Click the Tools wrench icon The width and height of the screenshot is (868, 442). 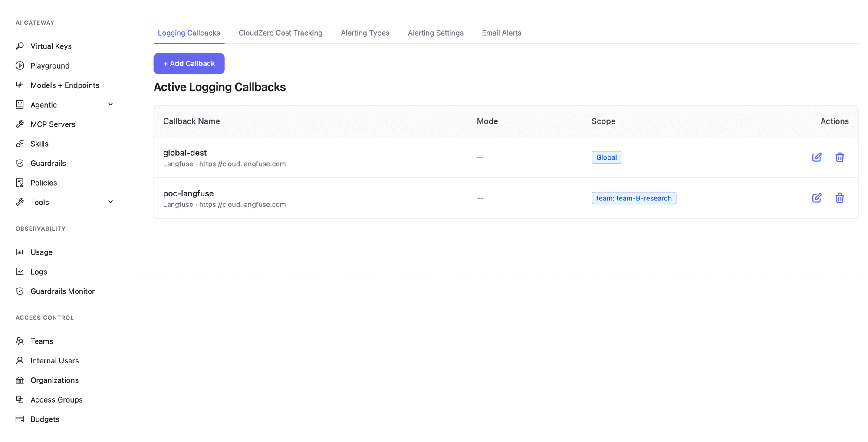[20, 202]
